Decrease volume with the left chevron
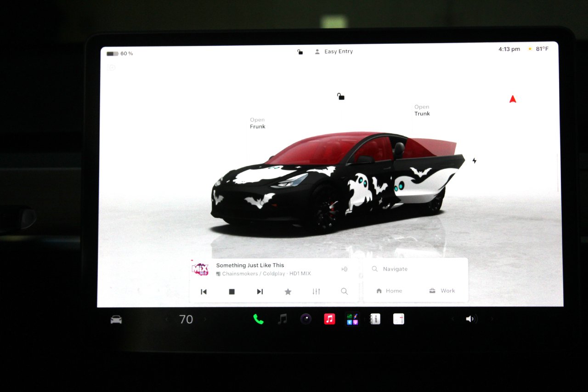588x392 pixels. (452, 319)
